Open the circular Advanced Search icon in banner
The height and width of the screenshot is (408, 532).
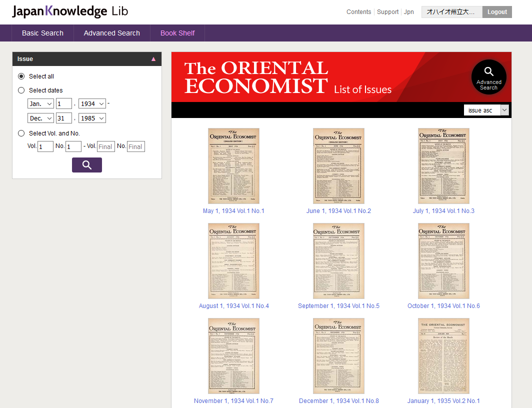[488, 77]
